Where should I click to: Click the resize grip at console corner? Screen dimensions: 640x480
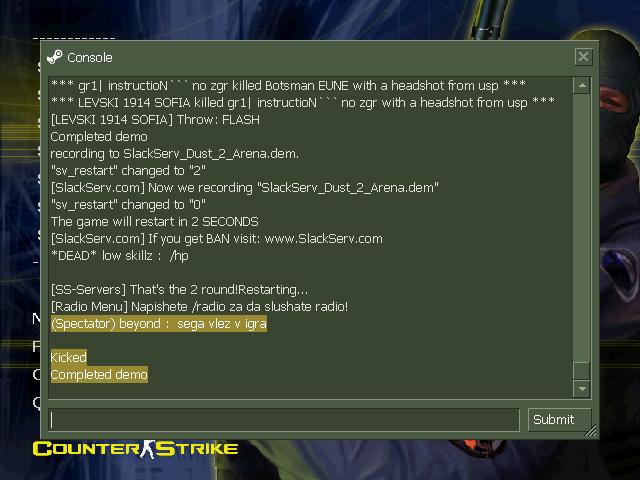pos(591,431)
